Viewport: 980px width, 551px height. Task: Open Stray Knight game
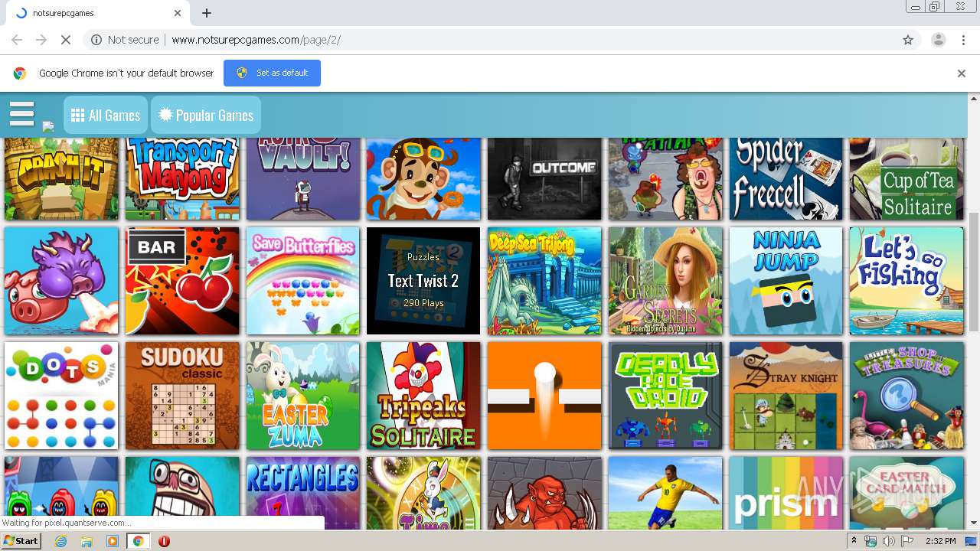point(786,396)
